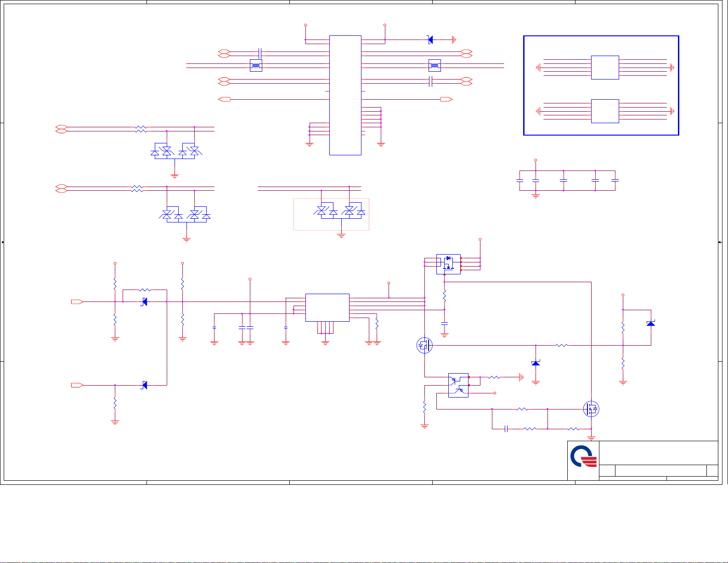Click the bottom-left off-page input port
The image size is (728, 563).
(x=77, y=385)
